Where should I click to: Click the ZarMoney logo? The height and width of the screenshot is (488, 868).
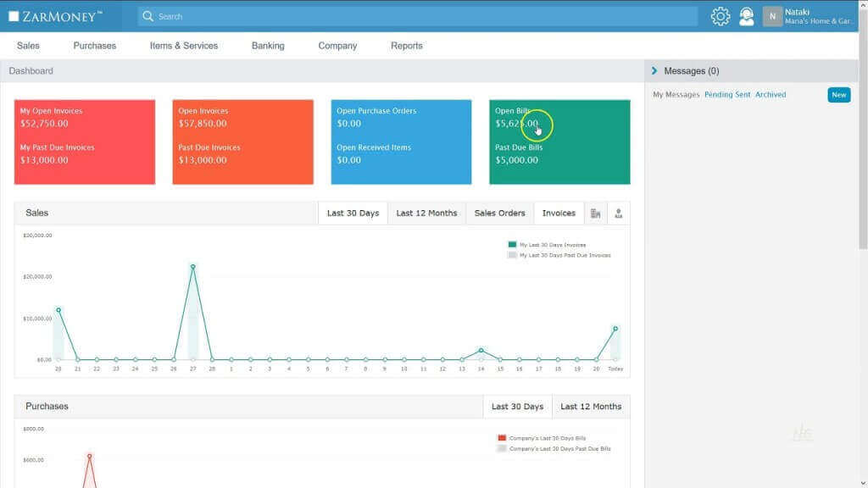pyautogui.click(x=56, y=14)
